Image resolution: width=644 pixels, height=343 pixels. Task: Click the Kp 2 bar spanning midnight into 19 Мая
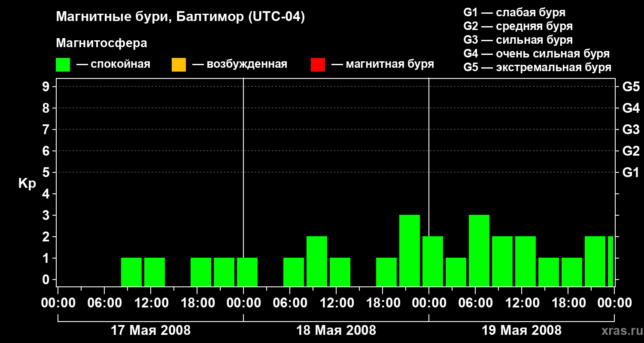(433, 261)
